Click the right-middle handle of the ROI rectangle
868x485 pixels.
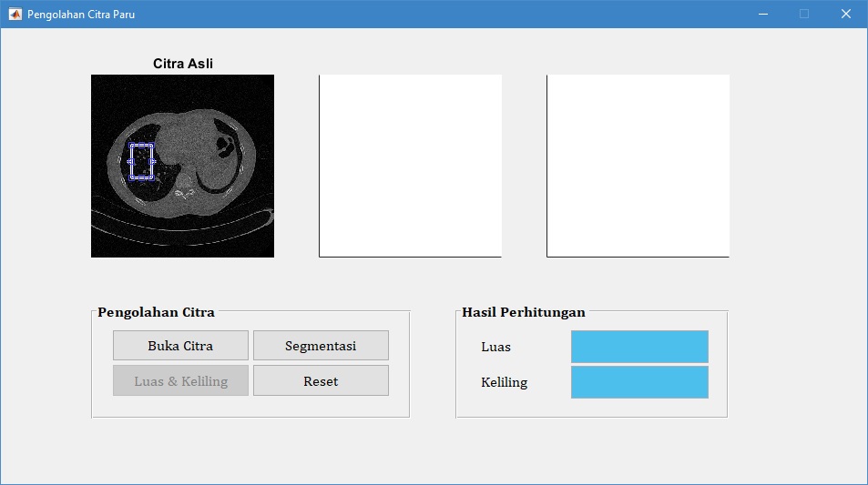153,162
